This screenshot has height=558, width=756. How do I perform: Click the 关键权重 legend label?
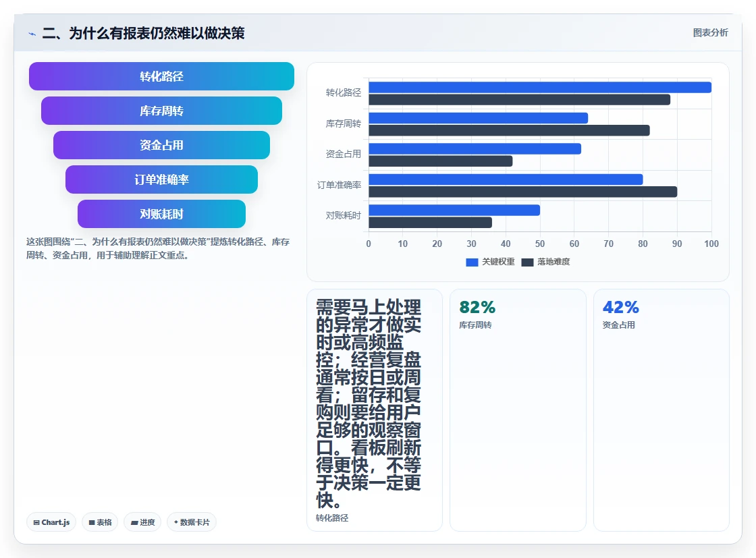pos(499,262)
